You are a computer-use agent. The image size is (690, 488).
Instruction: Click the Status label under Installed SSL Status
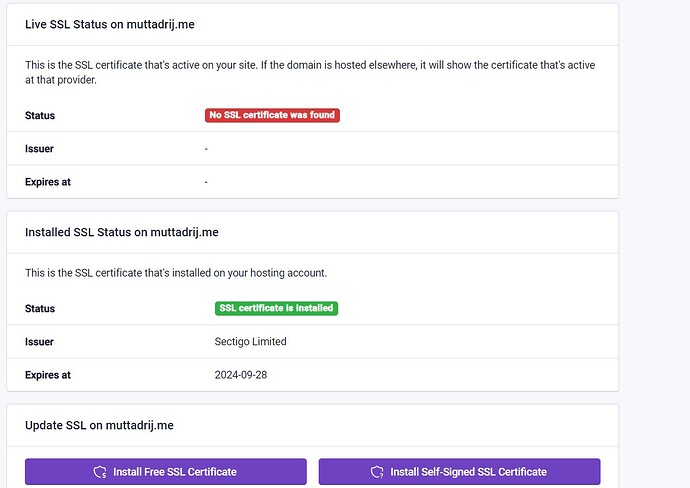40,309
